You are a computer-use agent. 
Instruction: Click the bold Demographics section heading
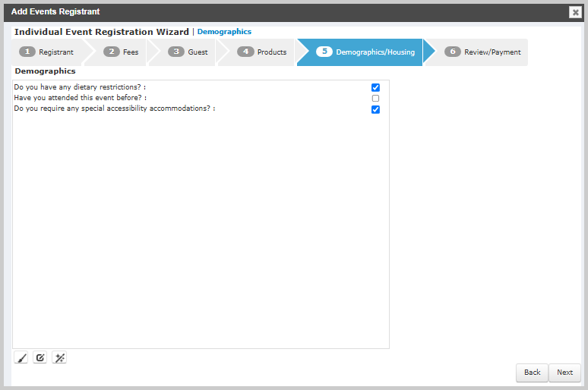[x=45, y=71]
